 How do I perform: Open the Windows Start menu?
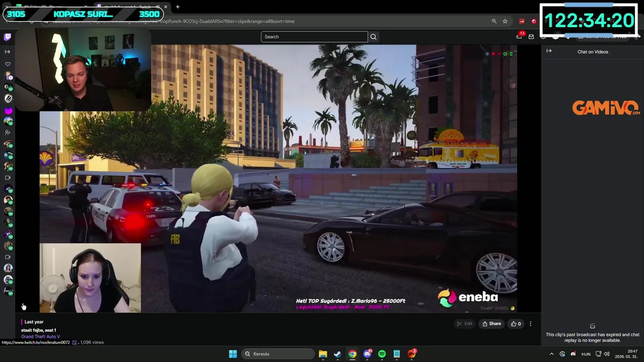coord(233,354)
